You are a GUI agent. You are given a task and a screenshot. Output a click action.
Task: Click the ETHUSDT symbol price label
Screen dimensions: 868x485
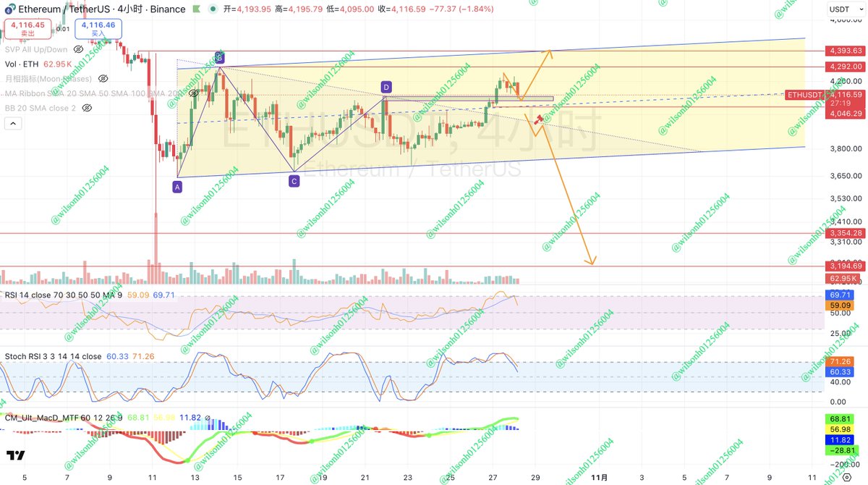click(x=805, y=94)
